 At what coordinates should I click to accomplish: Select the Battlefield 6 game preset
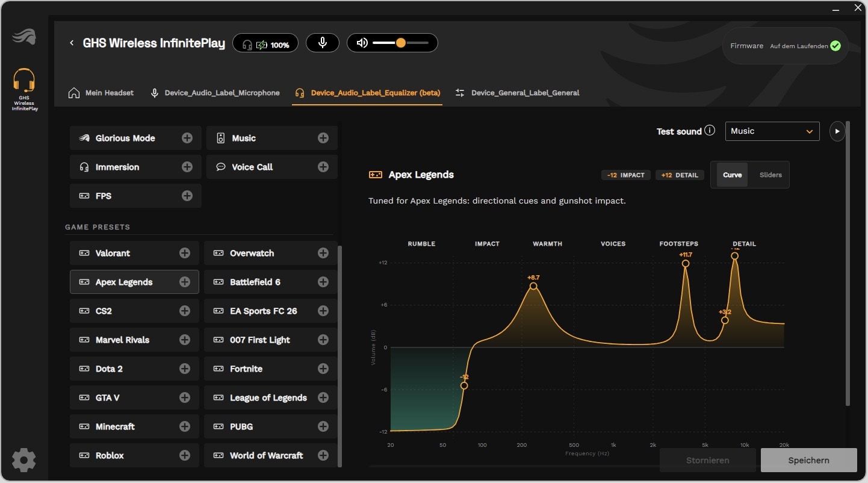270,282
